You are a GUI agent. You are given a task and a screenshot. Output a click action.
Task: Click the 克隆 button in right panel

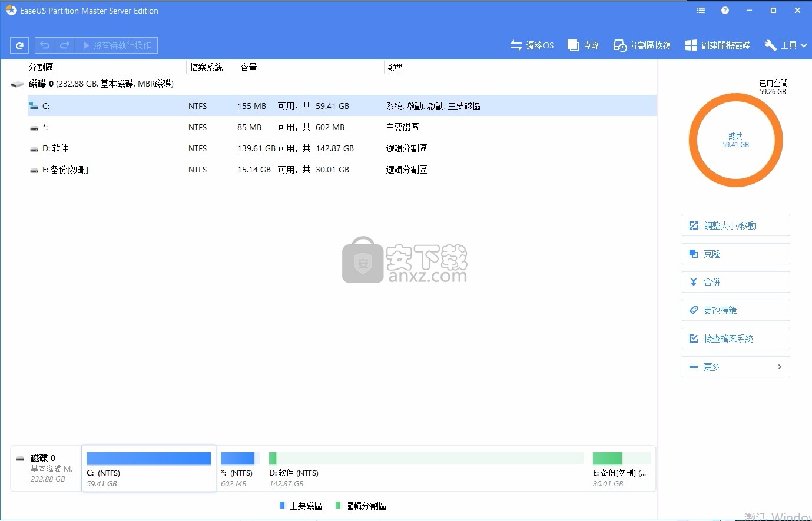click(735, 254)
